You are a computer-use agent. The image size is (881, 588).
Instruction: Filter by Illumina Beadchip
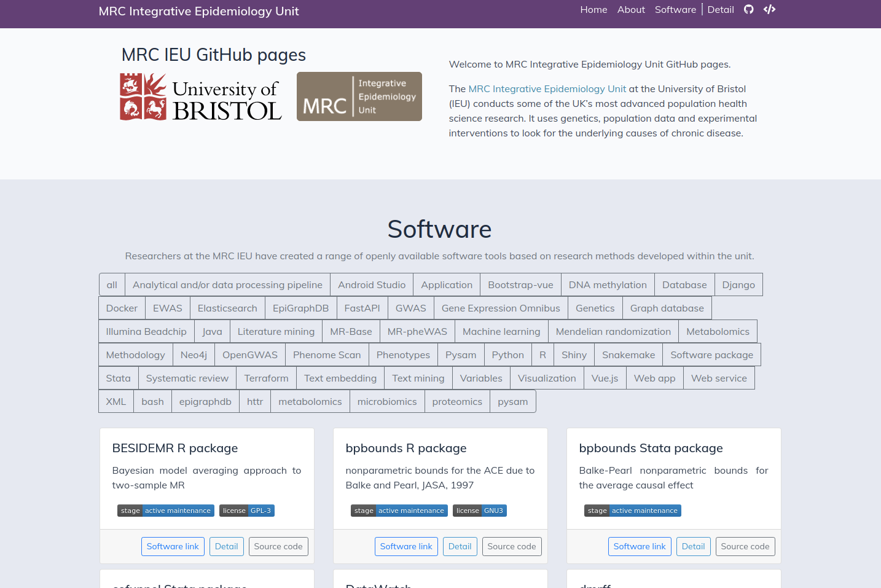click(x=146, y=331)
